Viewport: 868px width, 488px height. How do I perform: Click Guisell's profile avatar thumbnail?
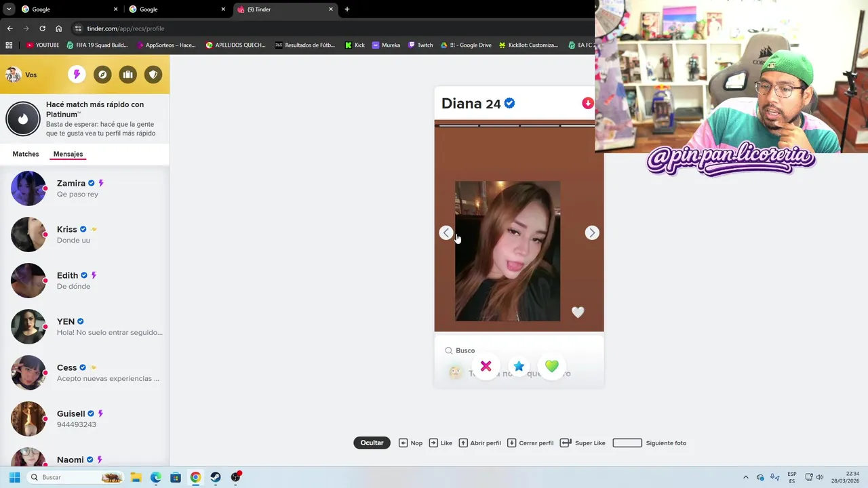(28, 419)
